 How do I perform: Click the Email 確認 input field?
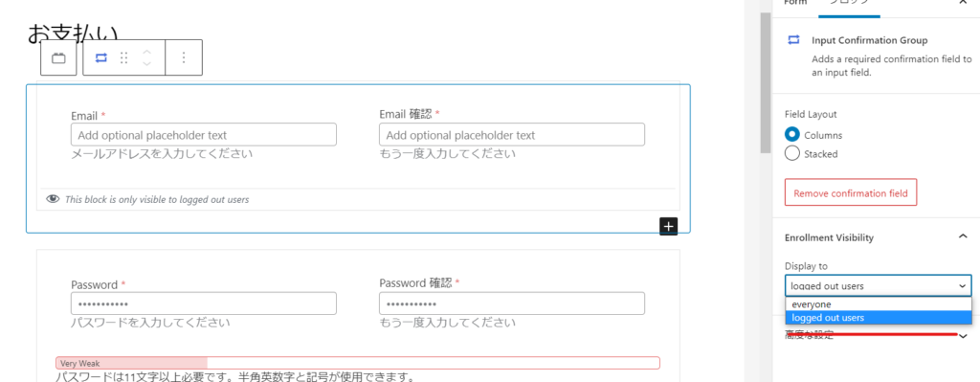tap(512, 135)
